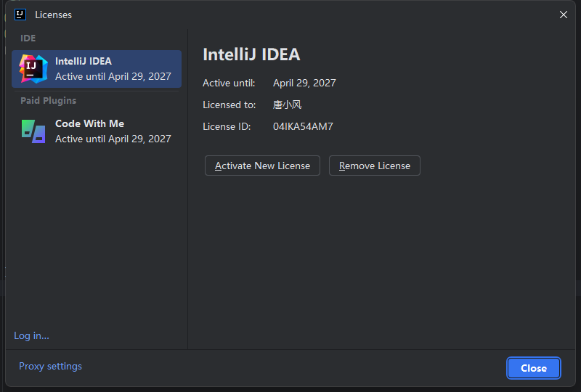The image size is (581, 392).
Task: Click the Paid Plugins section label
Action: (x=48, y=101)
